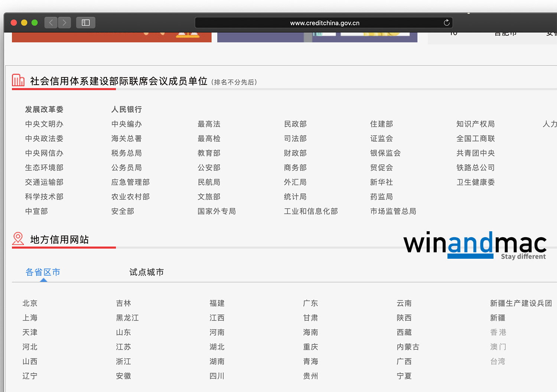Click the red banner image at top
This screenshot has width=557, height=392.
click(111, 37)
